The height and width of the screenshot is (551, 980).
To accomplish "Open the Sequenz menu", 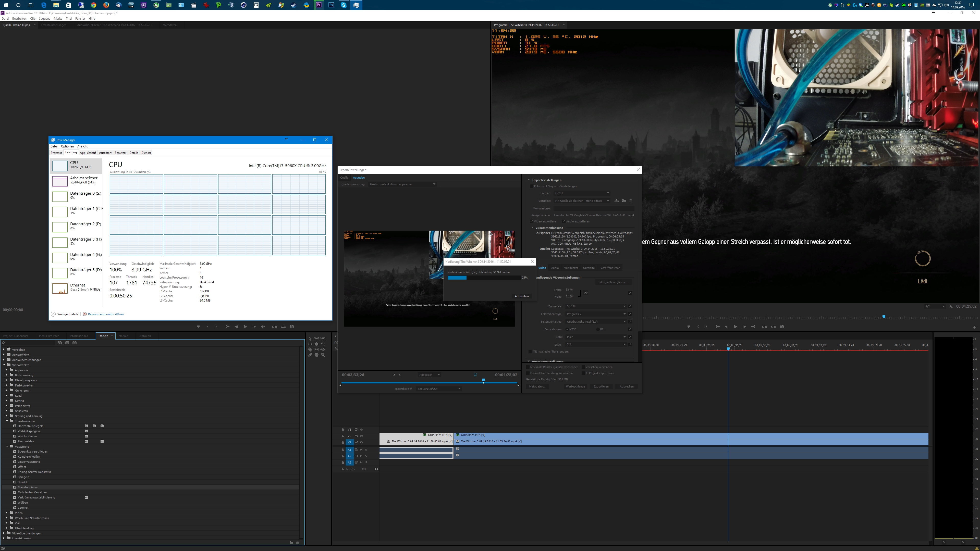I will pyautogui.click(x=44, y=19).
